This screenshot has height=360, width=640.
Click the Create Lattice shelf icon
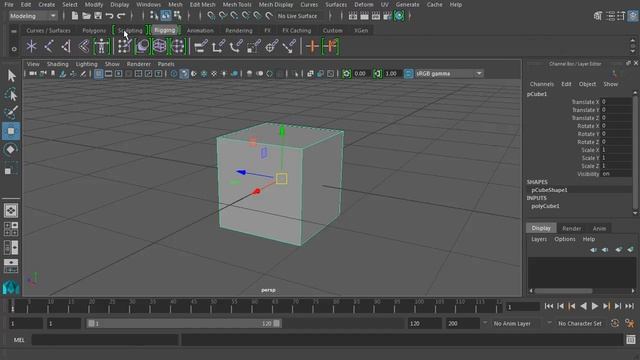coord(160,46)
